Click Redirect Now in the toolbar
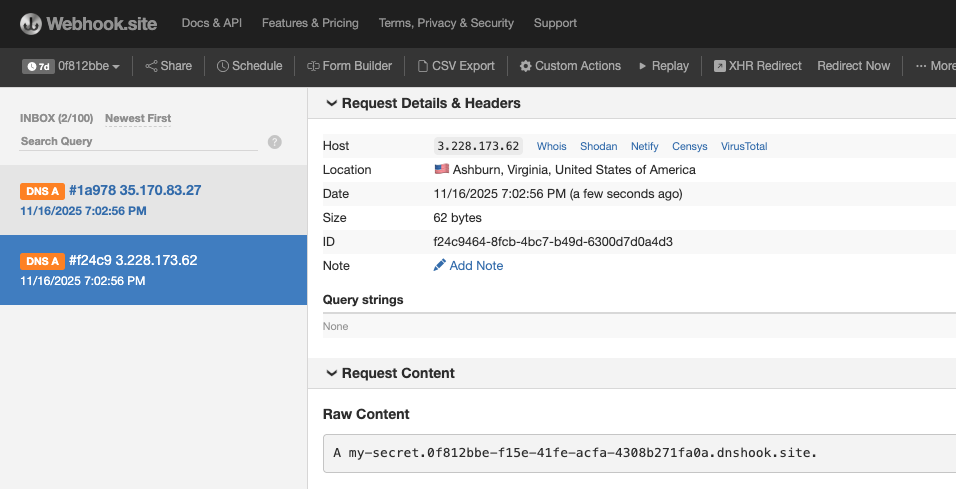Screen dimensions: 956x489 coord(854,66)
